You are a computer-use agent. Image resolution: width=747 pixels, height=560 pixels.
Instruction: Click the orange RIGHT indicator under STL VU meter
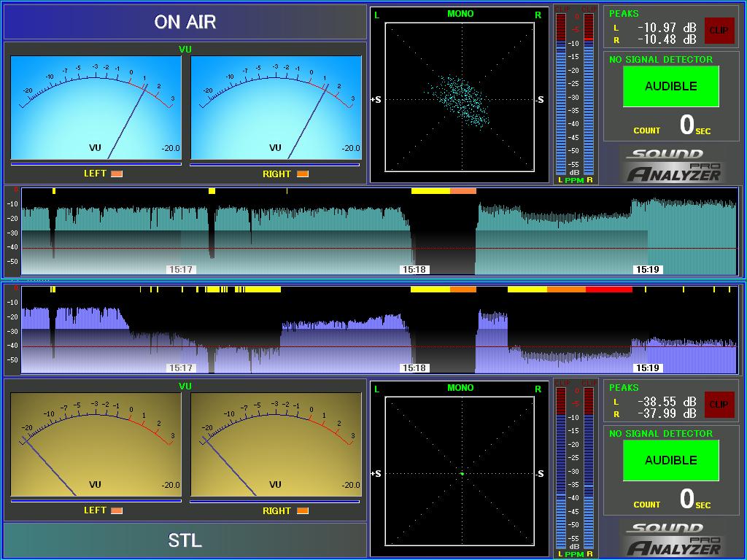[303, 510]
